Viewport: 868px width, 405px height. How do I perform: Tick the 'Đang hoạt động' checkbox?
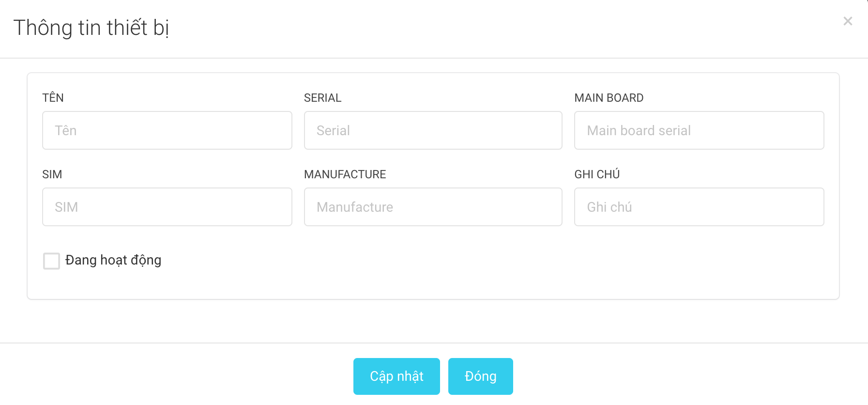coord(51,261)
